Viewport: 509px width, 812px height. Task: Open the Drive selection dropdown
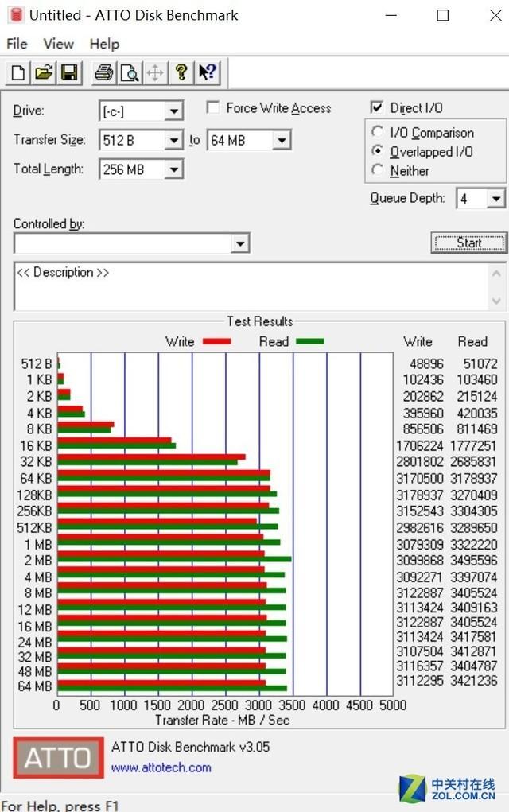click(174, 111)
